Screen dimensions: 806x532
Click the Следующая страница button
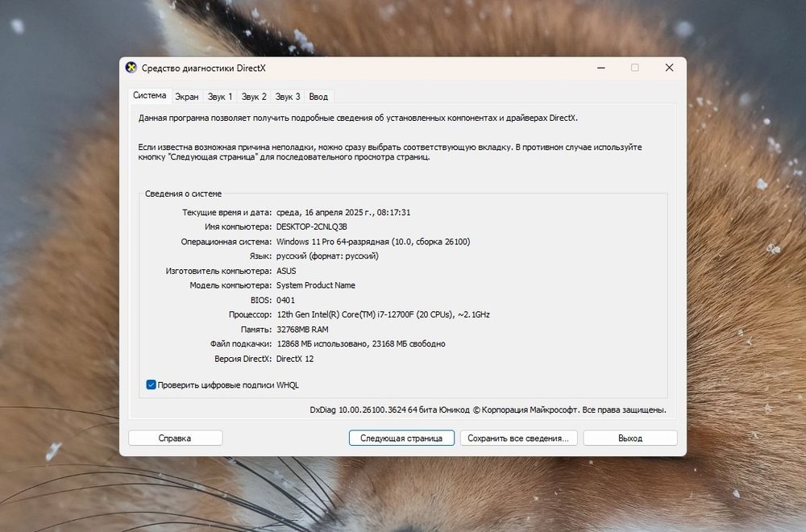click(401, 438)
